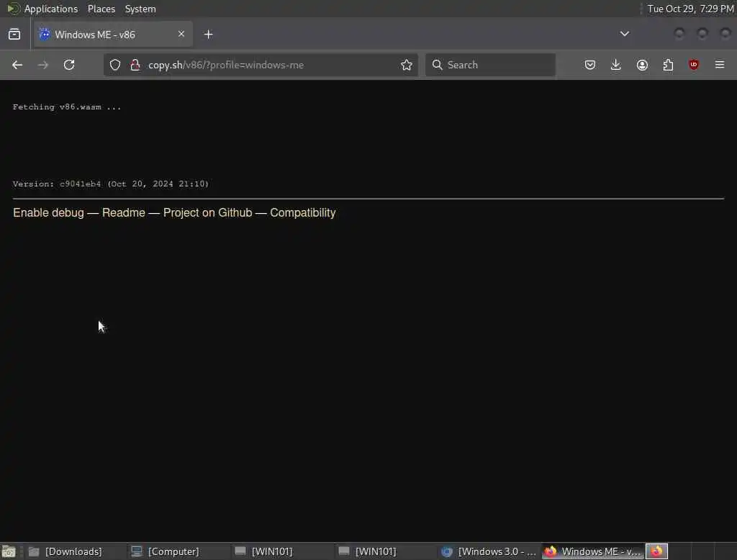Image resolution: width=737 pixels, height=560 pixels.
Task: Open the Project on Github link
Action: coord(208,213)
